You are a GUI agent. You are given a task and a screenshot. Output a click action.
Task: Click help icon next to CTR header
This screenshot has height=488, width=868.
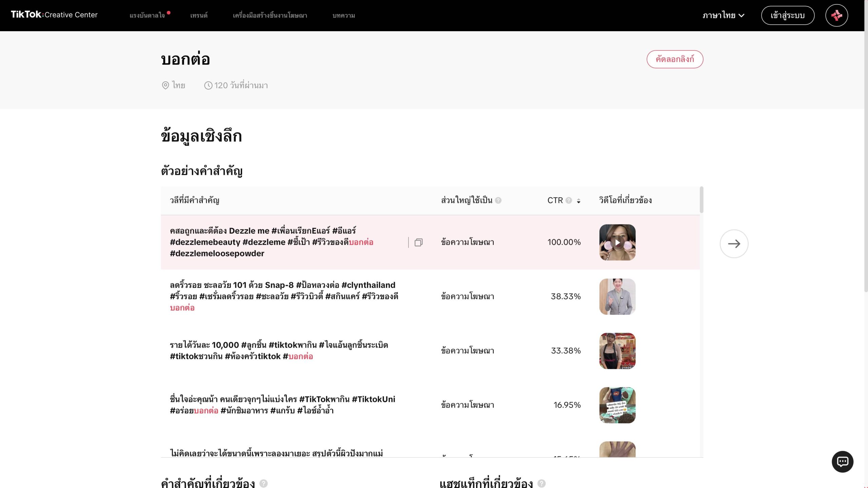pyautogui.click(x=569, y=200)
